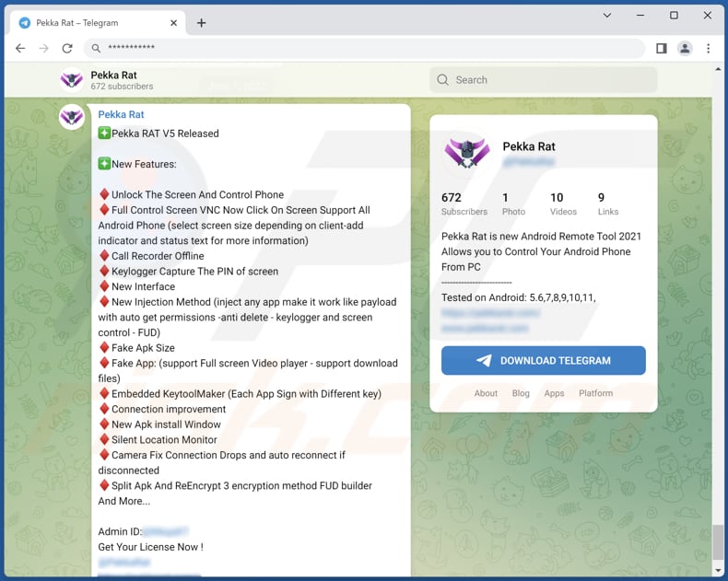Viewport: 728px width, 581px height.
Task: Click the channel header avatar icon
Action: pos(72,80)
